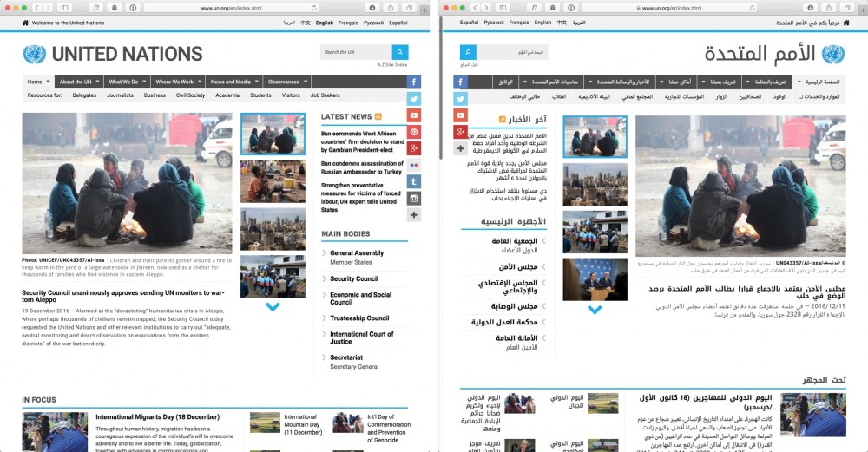868x452 pixels.
Task: Click the padlock extension in right Safari toolbar
Action: point(552,8)
